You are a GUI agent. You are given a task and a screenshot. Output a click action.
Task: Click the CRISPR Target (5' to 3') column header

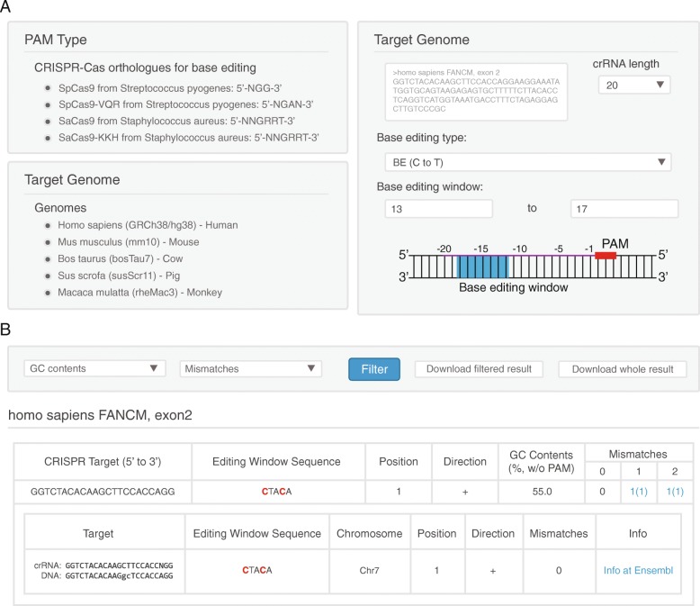coord(103,462)
